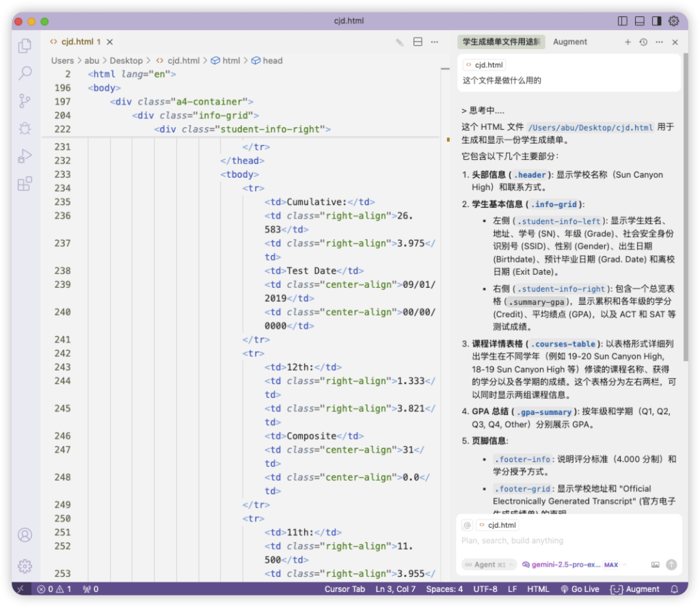Click the cjd.html chip in user message
This screenshot has height=607, width=700.
click(x=484, y=65)
